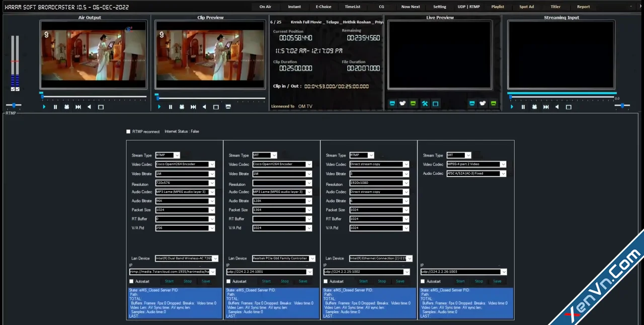Enable Autostart for udp://224.2.2.24:1001 stream
The width and height of the screenshot is (644, 325).
click(228, 281)
